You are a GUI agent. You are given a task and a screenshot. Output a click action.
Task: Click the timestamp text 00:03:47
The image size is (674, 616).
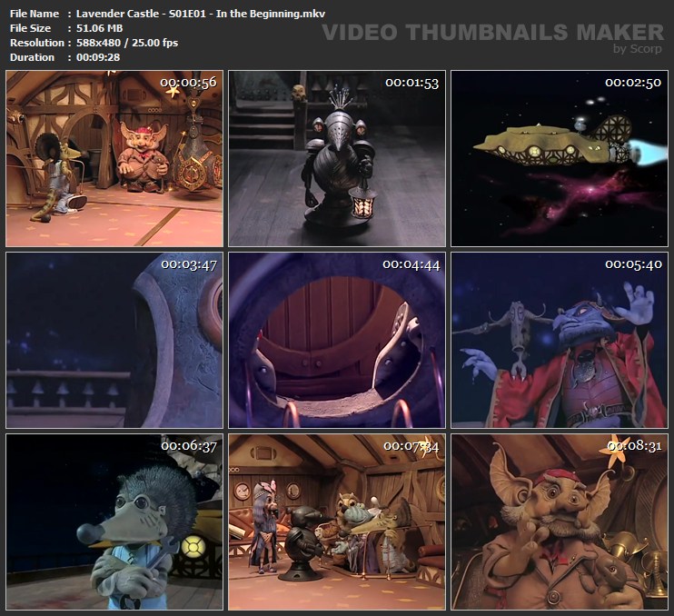189,264
